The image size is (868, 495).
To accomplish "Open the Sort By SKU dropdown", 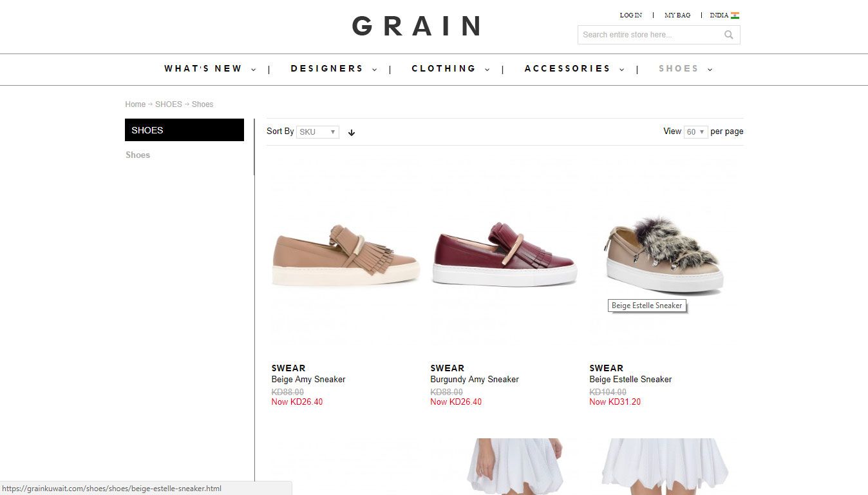I will pyautogui.click(x=317, y=131).
